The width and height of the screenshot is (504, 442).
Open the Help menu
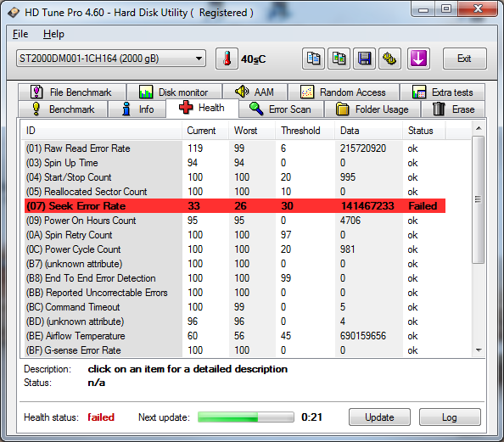[53, 34]
